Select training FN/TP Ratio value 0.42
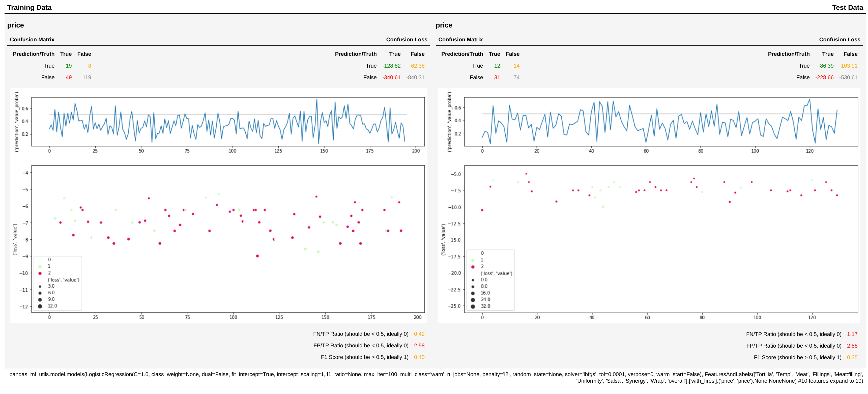This screenshot has width=868, height=394. (419, 334)
